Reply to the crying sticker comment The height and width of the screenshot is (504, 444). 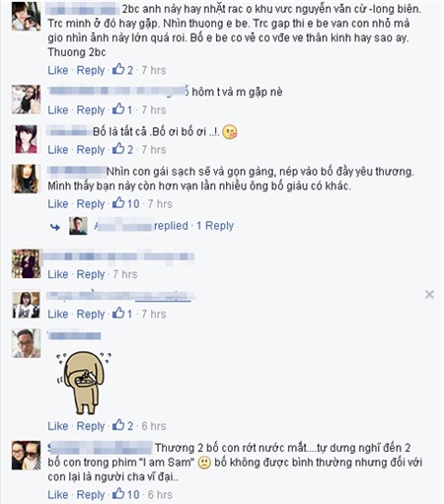91,426
